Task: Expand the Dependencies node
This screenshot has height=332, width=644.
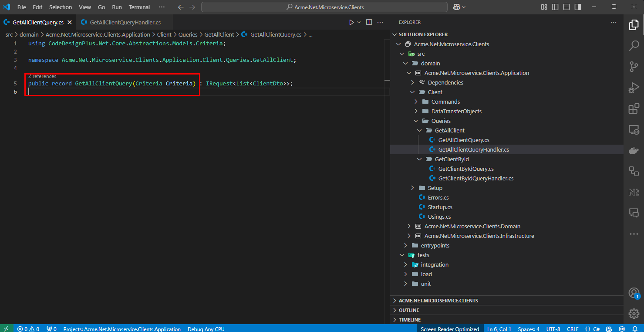Action: click(x=412, y=82)
